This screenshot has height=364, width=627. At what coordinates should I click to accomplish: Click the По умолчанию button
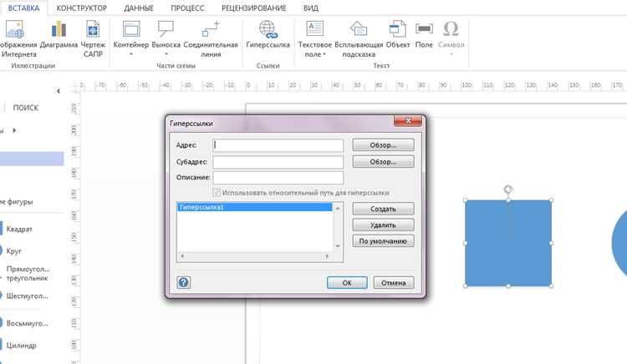click(x=383, y=241)
